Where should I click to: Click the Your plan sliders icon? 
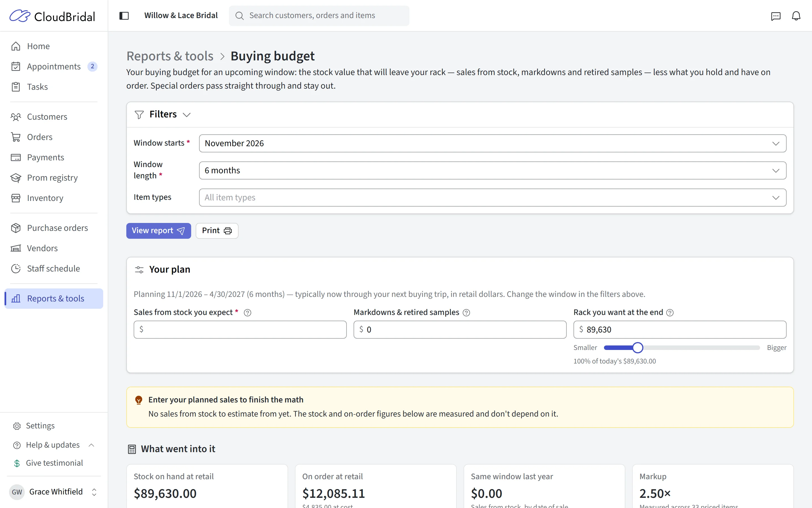[x=139, y=270]
